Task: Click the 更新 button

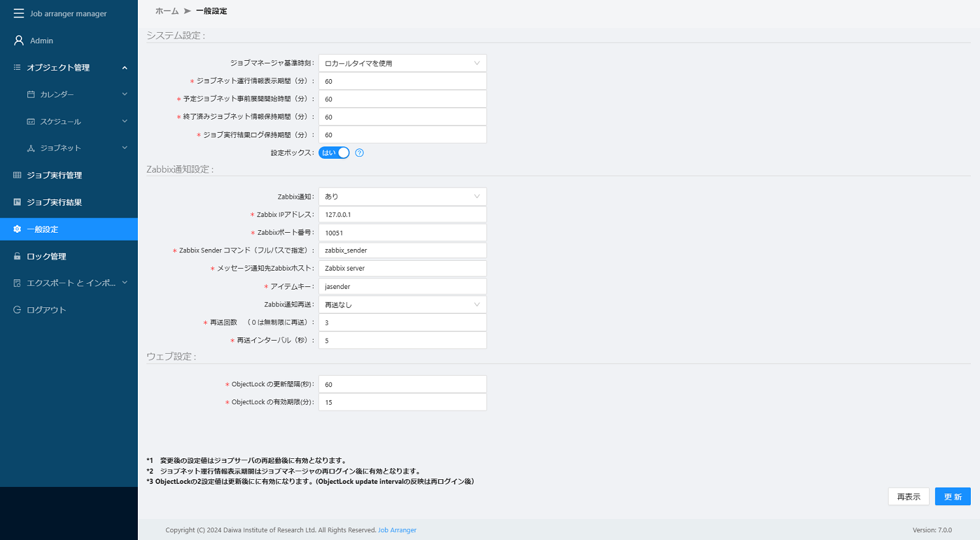Action: 952,497
